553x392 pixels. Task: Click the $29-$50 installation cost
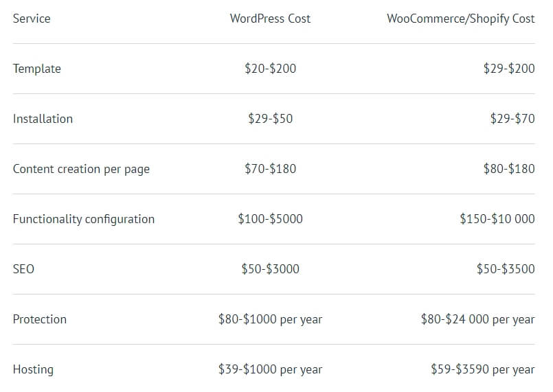[x=270, y=119]
